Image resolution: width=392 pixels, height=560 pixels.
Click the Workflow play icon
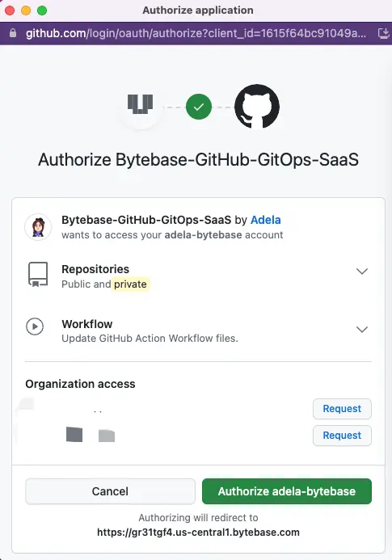pyautogui.click(x=35, y=326)
